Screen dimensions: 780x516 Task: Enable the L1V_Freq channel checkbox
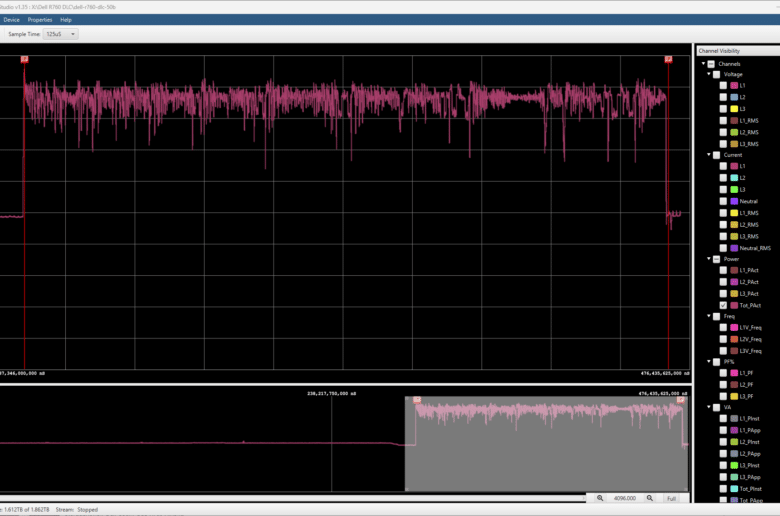pos(723,327)
